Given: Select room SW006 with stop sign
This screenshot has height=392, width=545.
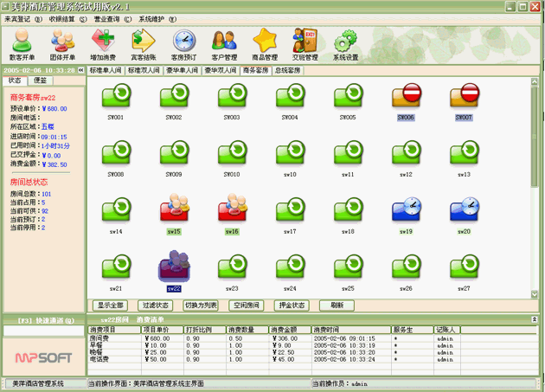Looking at the screenshot, I should tap(407, 96).
